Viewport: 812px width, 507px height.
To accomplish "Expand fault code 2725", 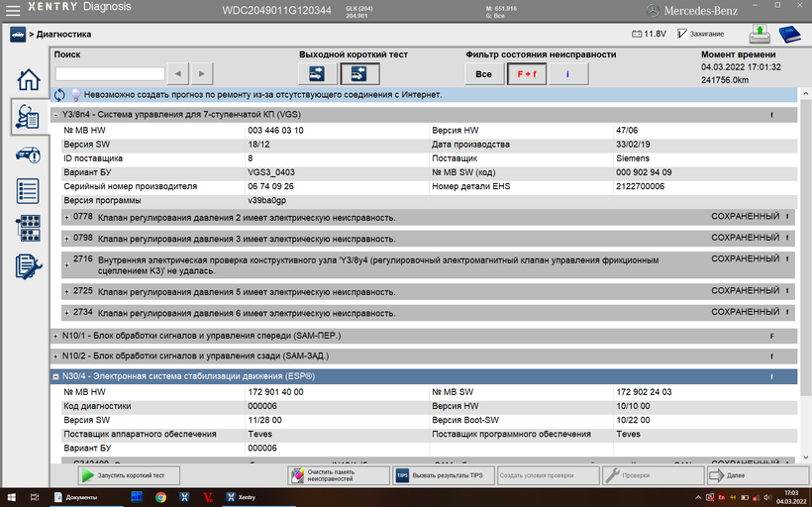I will (x=66, y=292).
